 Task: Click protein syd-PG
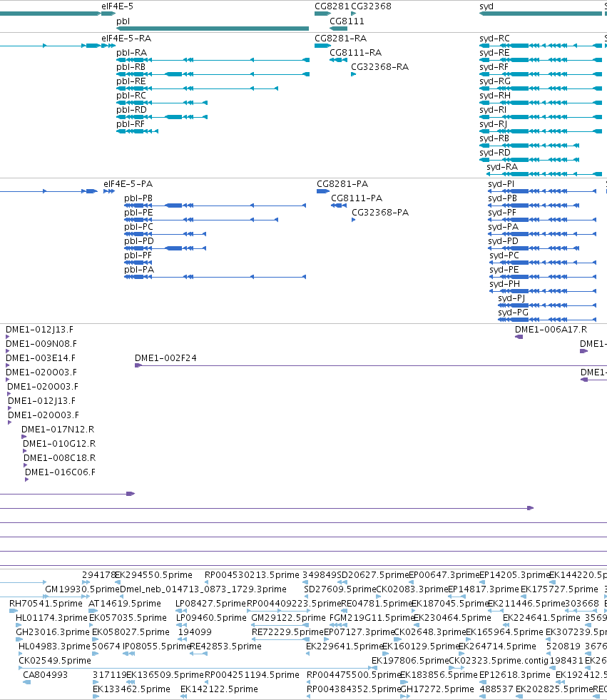coord(547,320)
